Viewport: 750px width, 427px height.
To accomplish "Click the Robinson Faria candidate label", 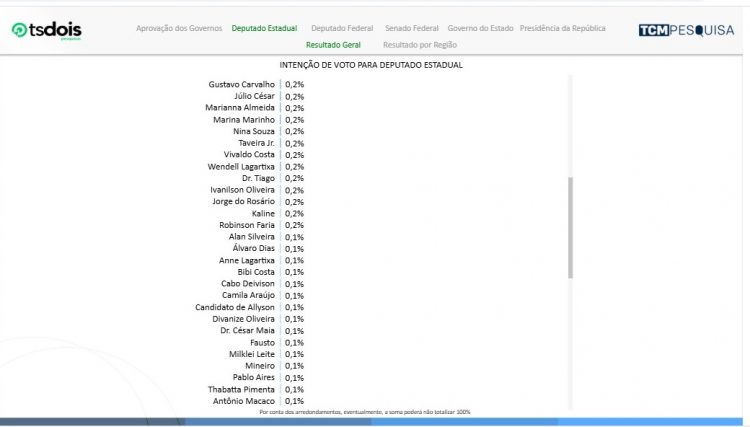I will tap(247, 225).
